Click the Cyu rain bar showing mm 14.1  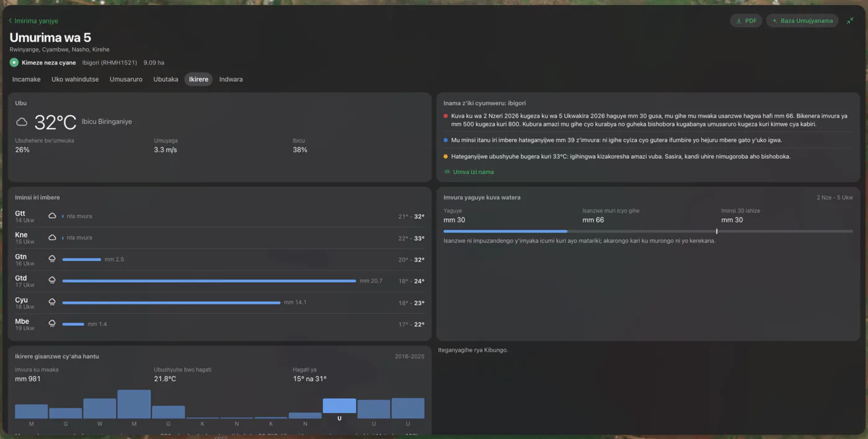[171, 303]
